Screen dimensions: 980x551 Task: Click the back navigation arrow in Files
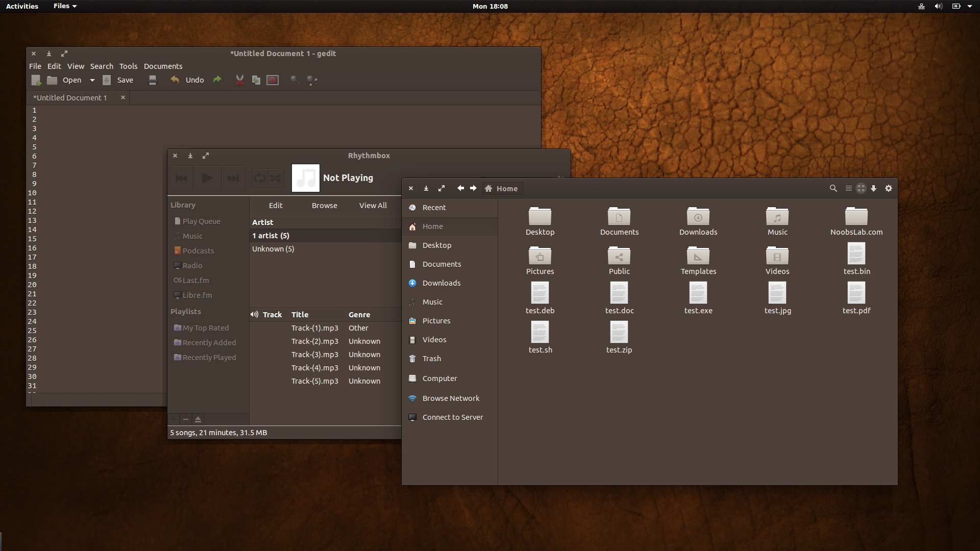460,188
